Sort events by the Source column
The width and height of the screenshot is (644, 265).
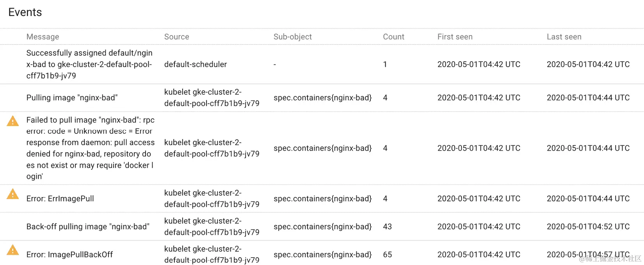pos(176,36)
